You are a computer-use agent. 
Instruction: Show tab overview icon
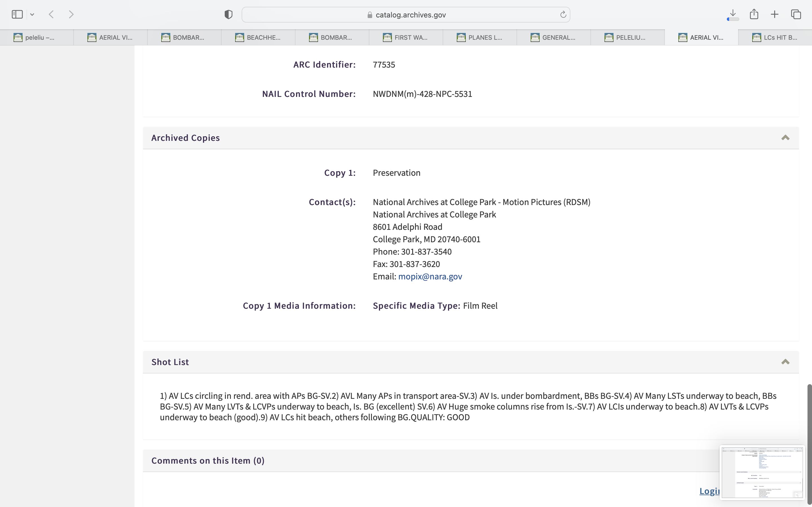796,14
